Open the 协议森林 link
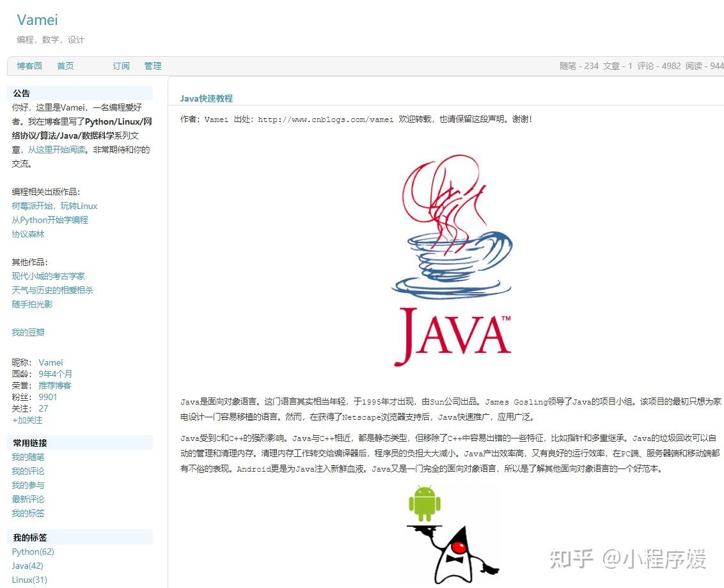 [28, 234]
